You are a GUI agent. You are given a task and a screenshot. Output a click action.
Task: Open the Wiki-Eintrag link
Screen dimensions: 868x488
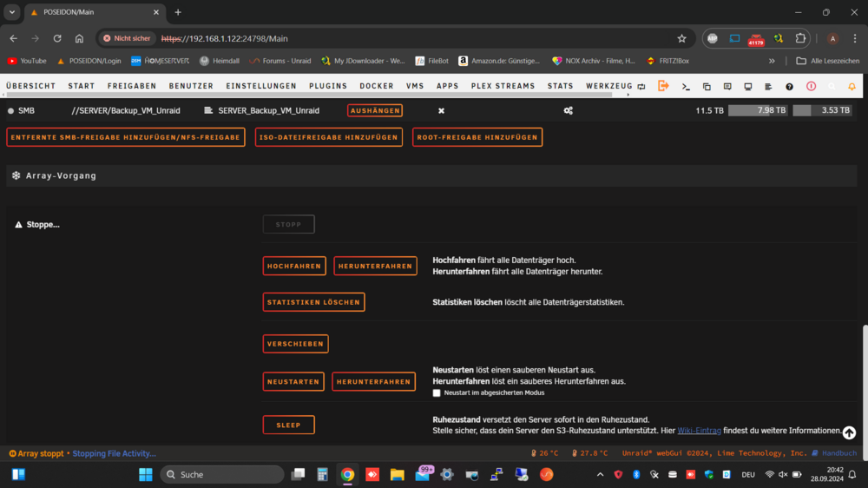699,431
